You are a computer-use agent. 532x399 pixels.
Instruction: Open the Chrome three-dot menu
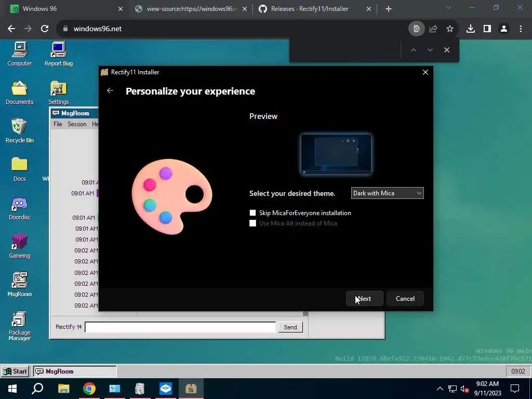click(x=521, y=29)
